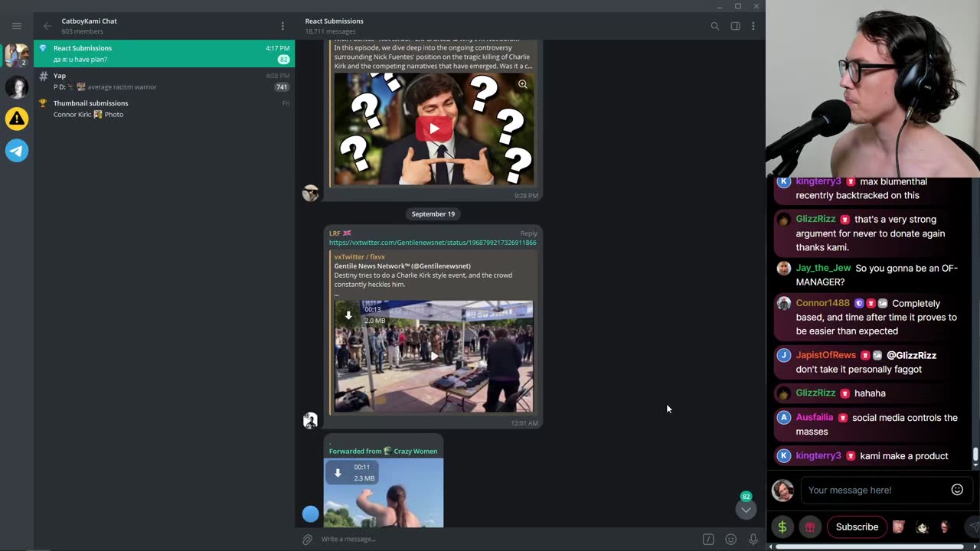This screenshot has width=980, height=551.
Task: Click the yellow warning icon in sidebar
Action: [17, 119]
